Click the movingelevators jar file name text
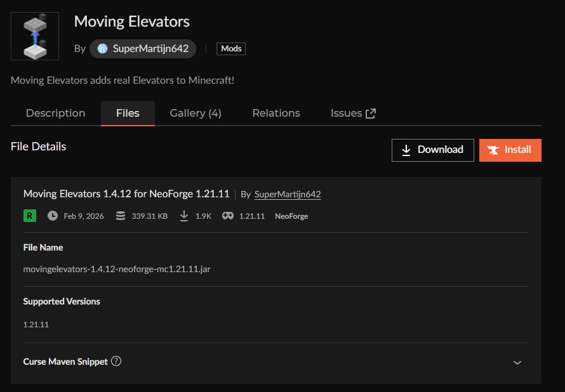The image size is (565, 392). pyautogui.click(x=117, y=269)
